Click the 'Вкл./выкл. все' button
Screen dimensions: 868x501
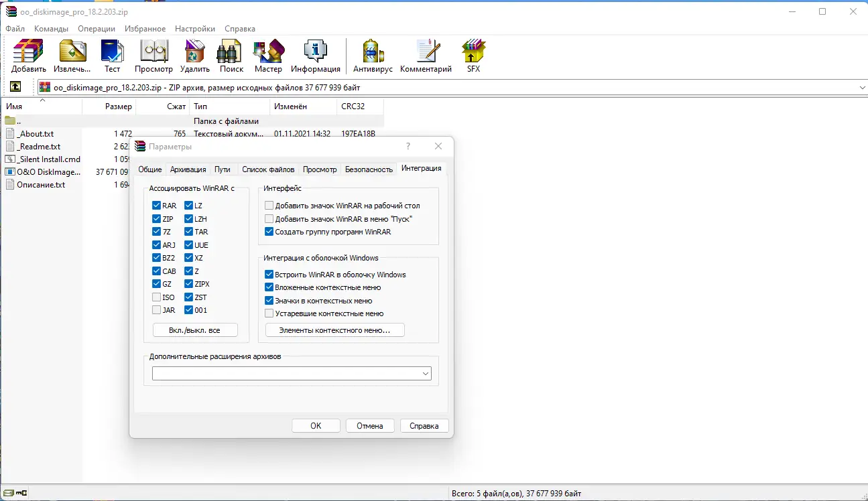click(x=195, y=330)
